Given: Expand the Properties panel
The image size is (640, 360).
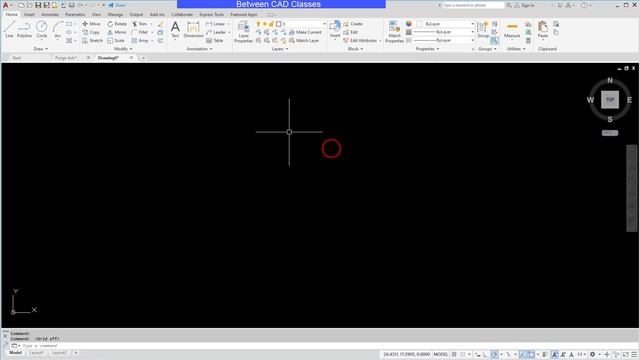Looking at the screenshot, I should (427, 49).
